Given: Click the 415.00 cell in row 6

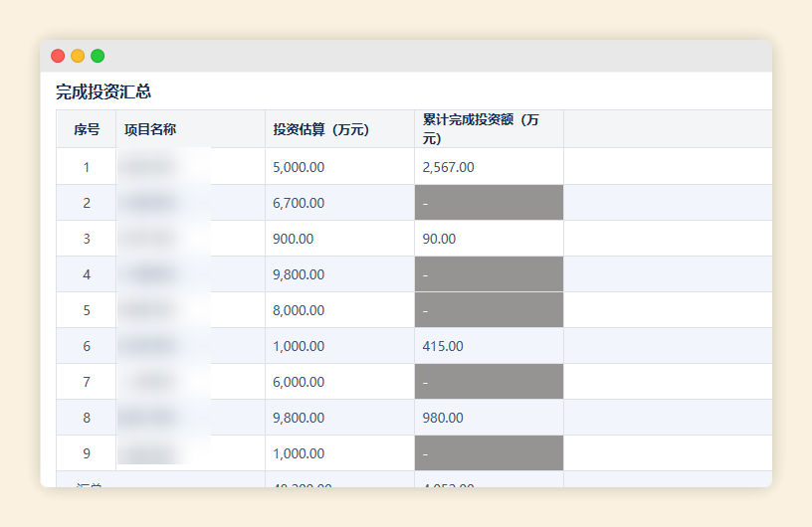Looking at the screenshot, I should 443,346.
